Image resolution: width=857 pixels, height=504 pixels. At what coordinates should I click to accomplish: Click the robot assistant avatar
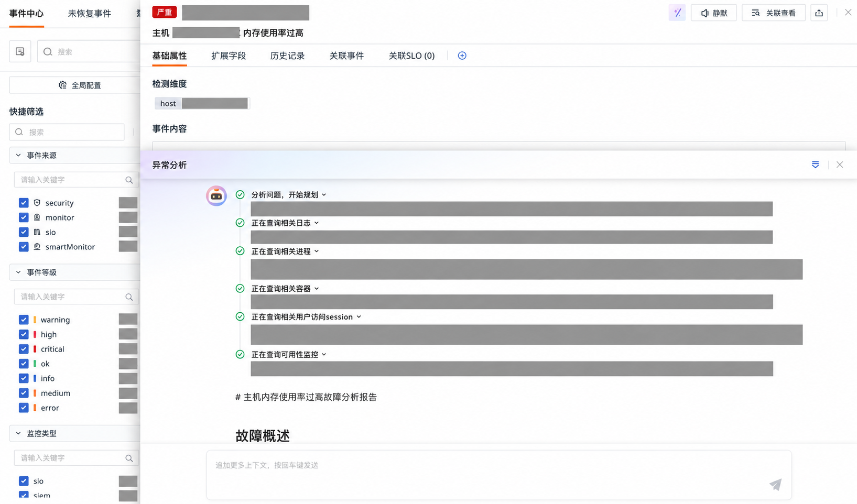(x=216, y=195)
